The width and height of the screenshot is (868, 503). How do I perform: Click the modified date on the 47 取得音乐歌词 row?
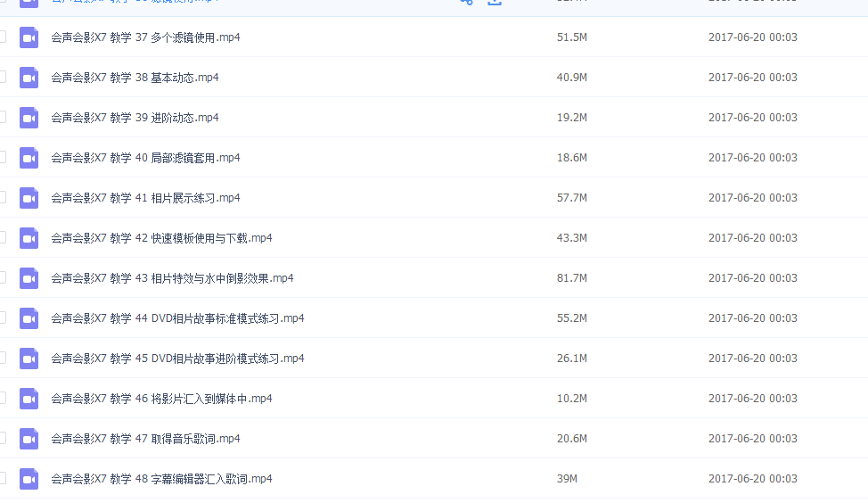click(x=753, y=439)
